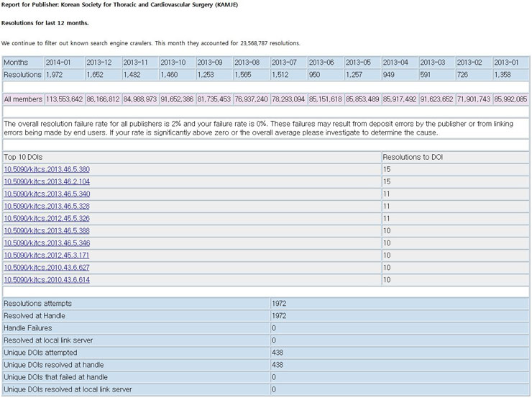532x398 pixels.
Task: Select resolutions value 1,460
Action: coord(169,75)
